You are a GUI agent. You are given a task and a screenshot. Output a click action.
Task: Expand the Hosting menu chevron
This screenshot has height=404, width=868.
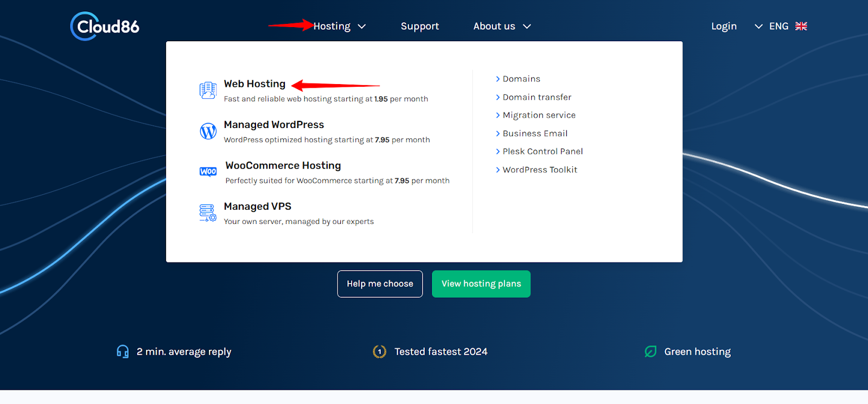click(362, 27)
